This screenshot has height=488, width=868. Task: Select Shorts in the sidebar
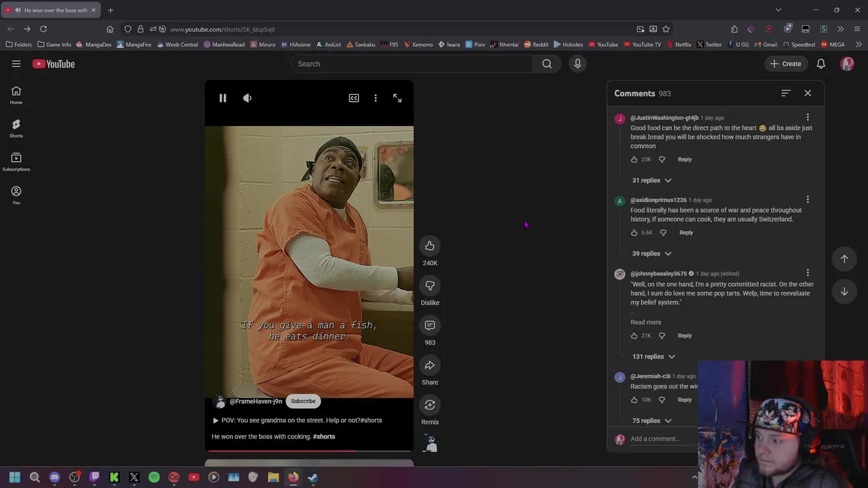coord(16,129)
